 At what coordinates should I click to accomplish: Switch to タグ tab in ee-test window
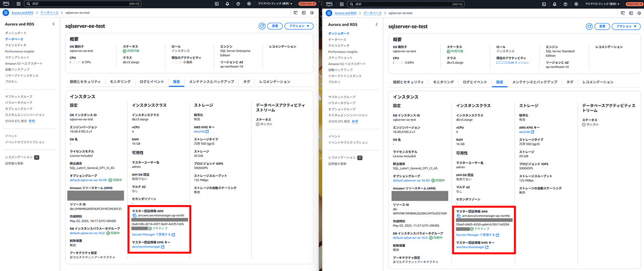coord(247,81)
